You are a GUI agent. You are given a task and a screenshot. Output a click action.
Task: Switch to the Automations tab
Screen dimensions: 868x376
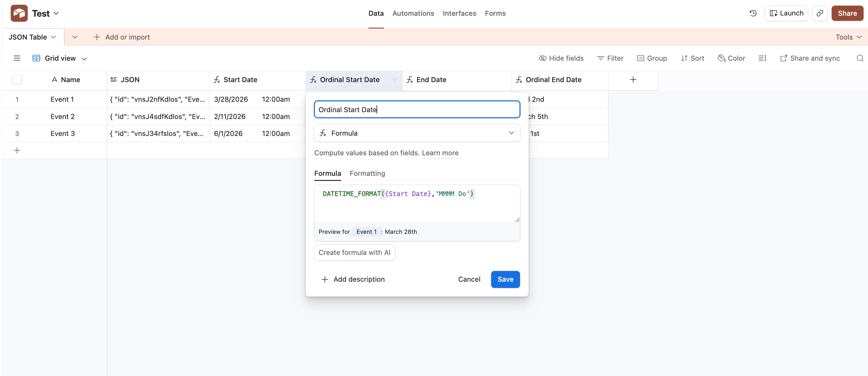click(413, 13)
